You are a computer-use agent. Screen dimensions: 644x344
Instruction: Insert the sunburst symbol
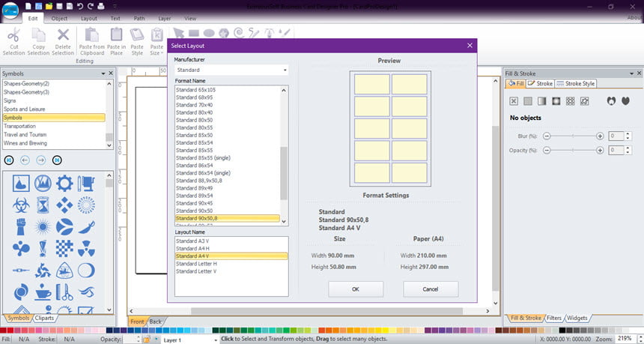pyautogui.click(x=43, y=226)
